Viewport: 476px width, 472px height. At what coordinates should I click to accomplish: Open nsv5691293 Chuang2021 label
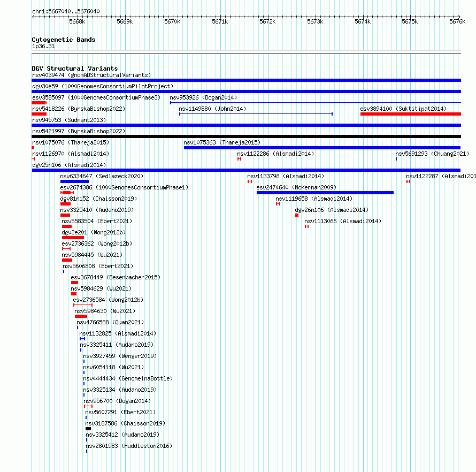coord(432,154)
